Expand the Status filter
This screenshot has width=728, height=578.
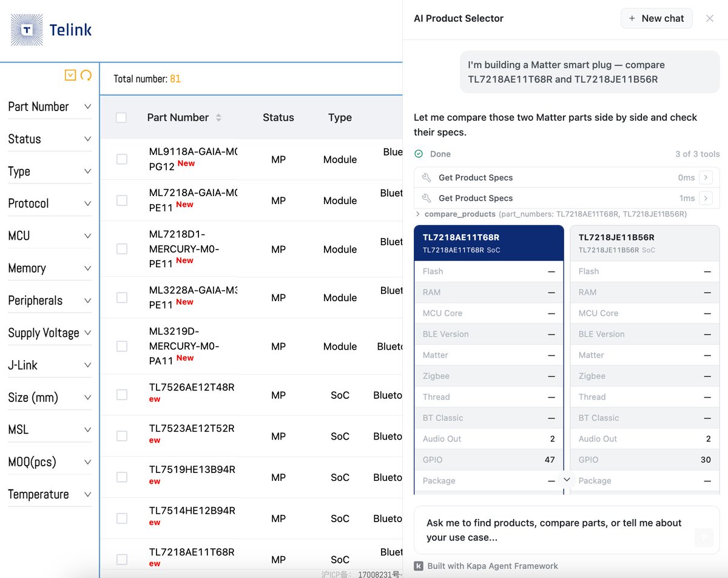click(x=50, y=139)
